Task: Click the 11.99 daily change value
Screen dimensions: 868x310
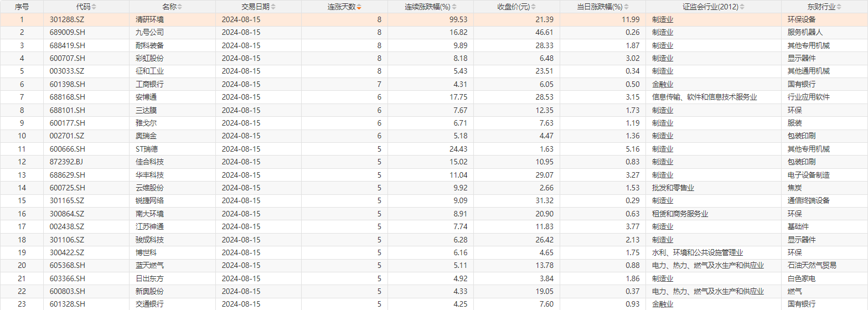Action: pos(631,19)
